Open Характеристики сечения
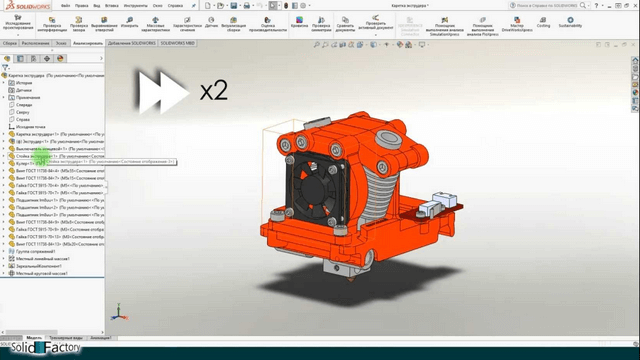 (187, 24)
